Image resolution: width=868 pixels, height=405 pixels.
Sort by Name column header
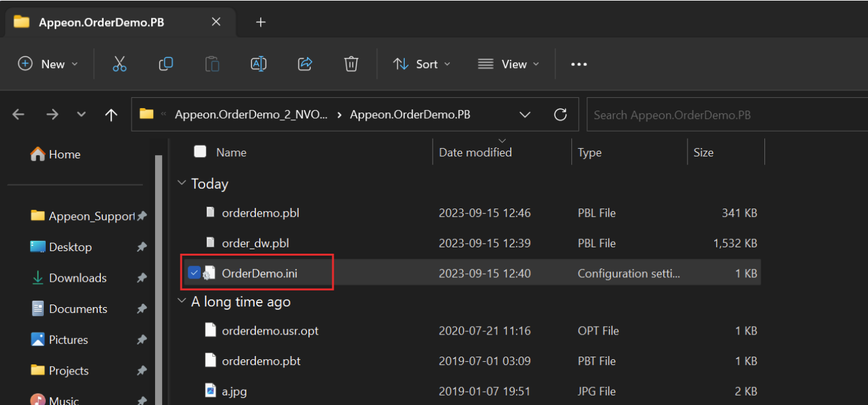[231, 153]
